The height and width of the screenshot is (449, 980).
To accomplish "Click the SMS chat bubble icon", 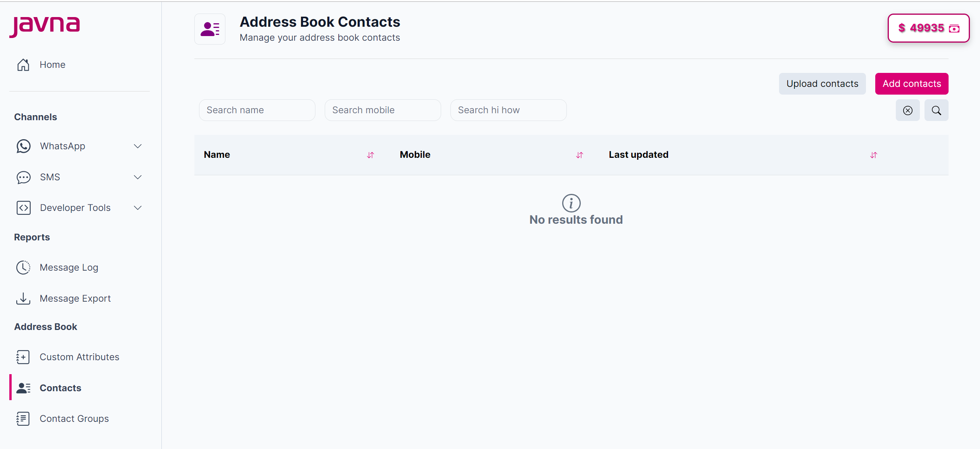I will coord(23,177).
